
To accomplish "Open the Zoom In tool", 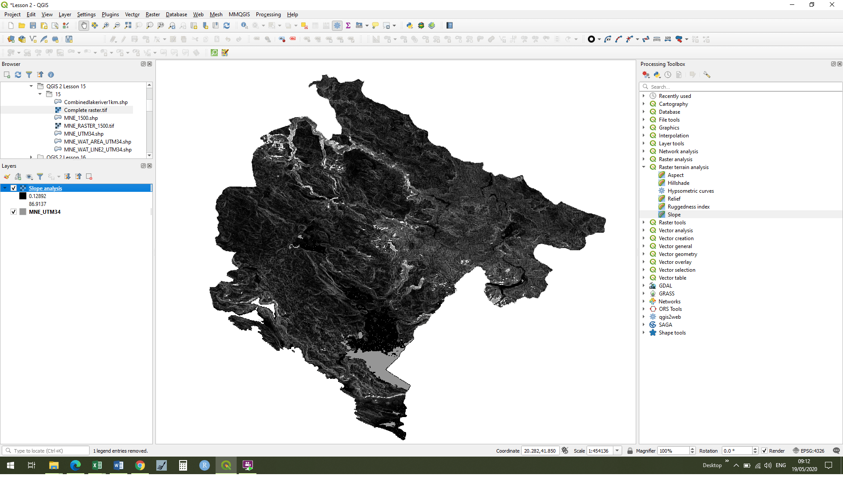I will [x=106, y=25].
